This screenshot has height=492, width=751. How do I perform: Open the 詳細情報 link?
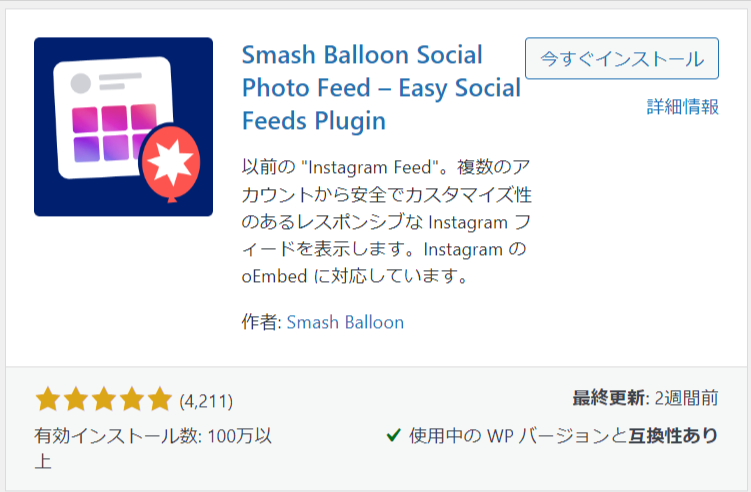click(x=683, y=106)
